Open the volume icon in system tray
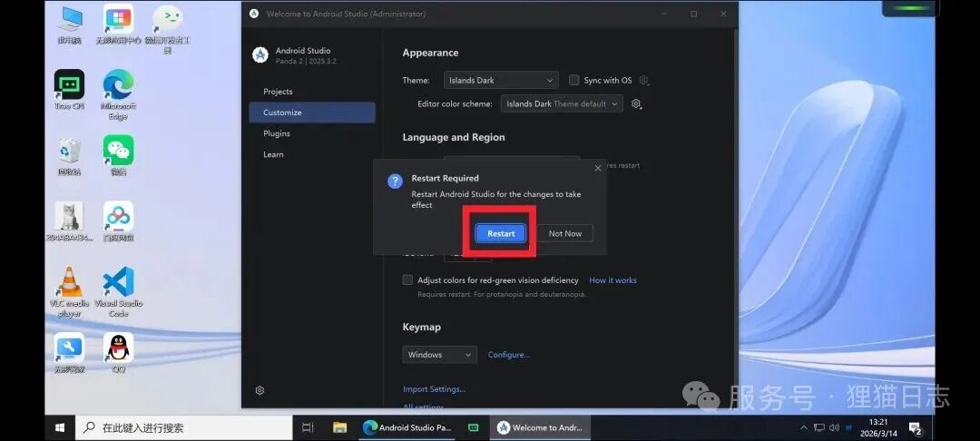980x441 pixels. (x=834, y=428)
